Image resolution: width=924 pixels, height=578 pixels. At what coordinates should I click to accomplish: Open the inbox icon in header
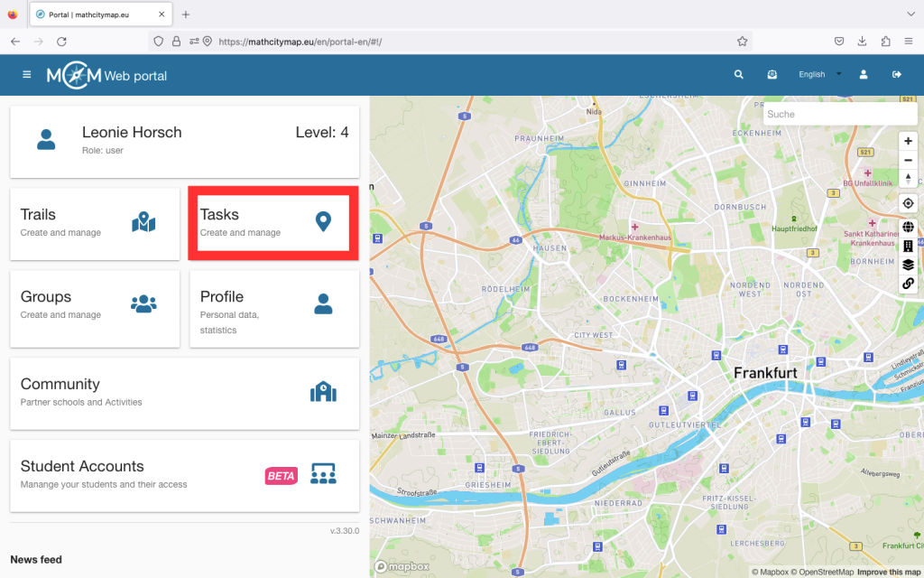[772, 75]
